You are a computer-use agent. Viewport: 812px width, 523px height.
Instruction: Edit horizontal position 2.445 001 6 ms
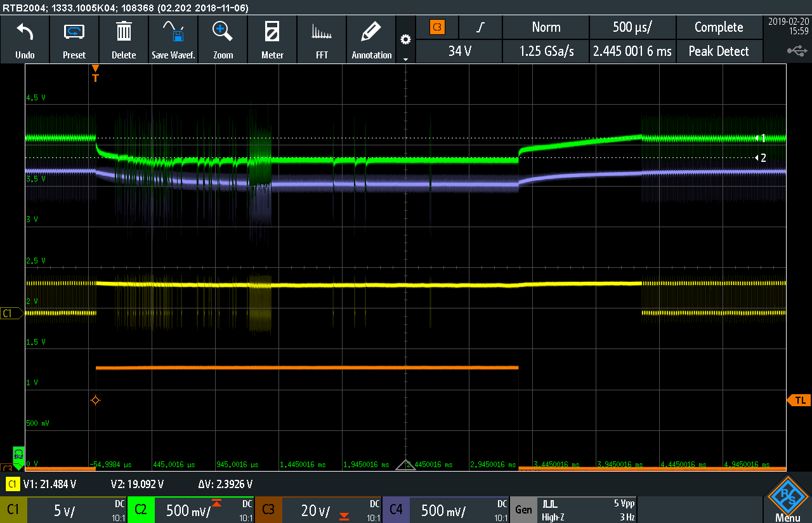coord(632,51)
